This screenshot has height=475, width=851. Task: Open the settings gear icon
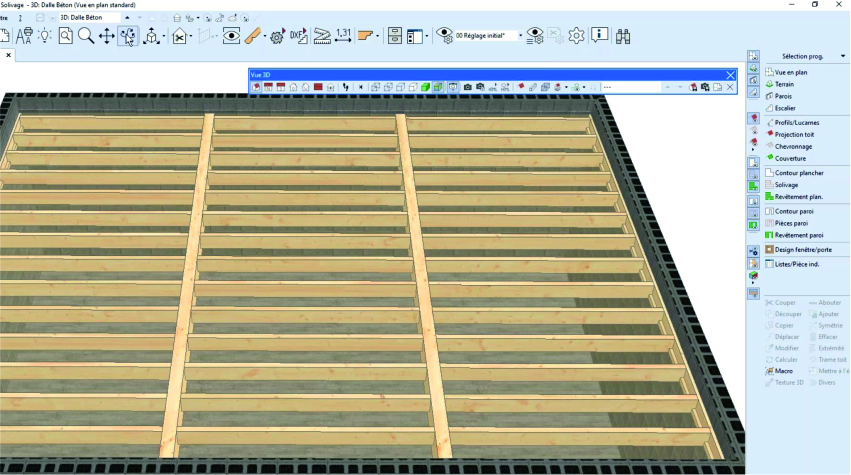pos(576,36)
